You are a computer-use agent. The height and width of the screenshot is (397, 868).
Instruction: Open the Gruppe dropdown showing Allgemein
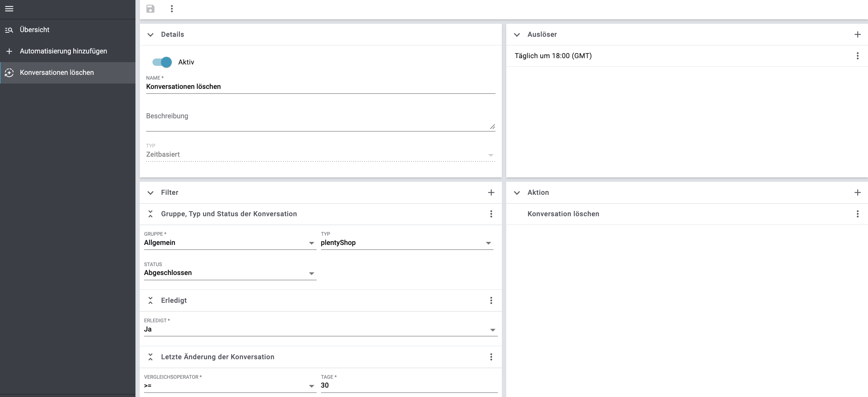(x=229, y=243)
